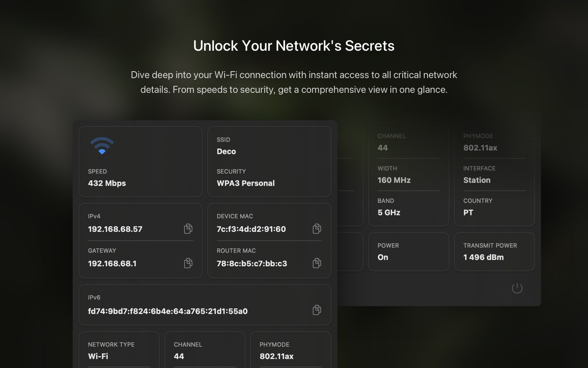588x368 pixels.
Task: Copy the IPv4 address 192.168.68.57
Action: (188, 229)
